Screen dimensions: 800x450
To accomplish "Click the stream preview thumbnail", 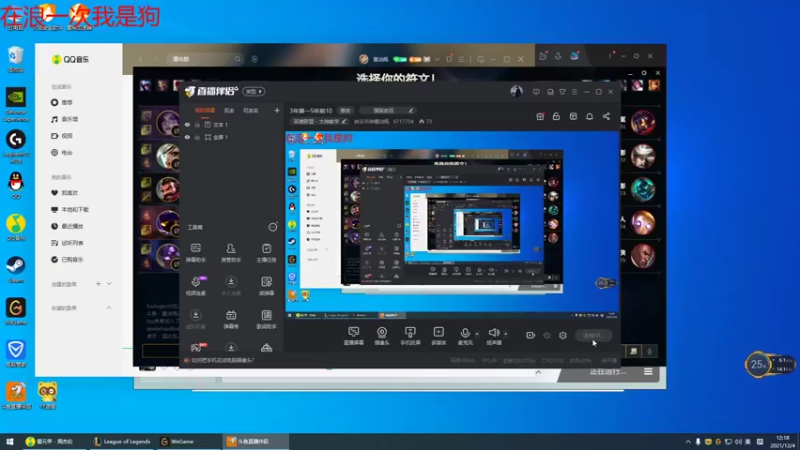I will pos(452,225).
